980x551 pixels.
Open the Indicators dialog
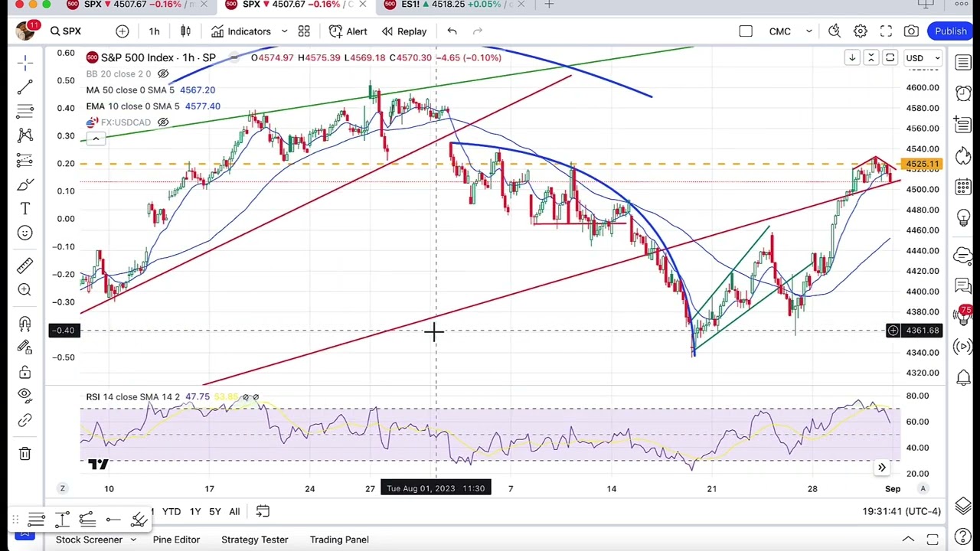pyautogui.click(x=241, y=31)
